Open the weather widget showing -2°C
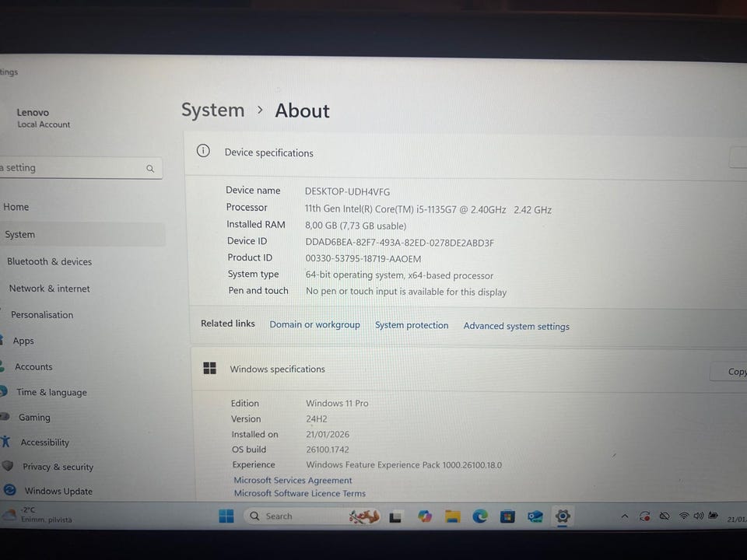747x560 pixels. pos(37,515)
